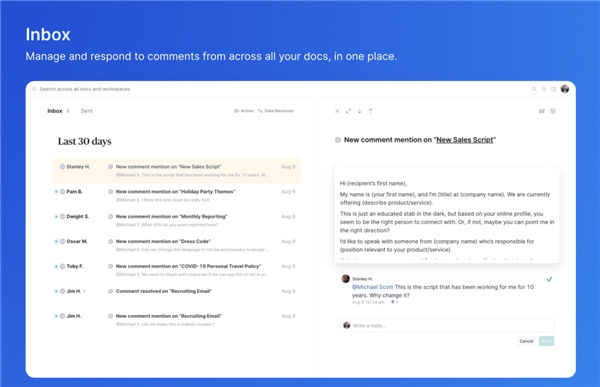Click the "Write a reply..." input box

(x=447, y=325)
